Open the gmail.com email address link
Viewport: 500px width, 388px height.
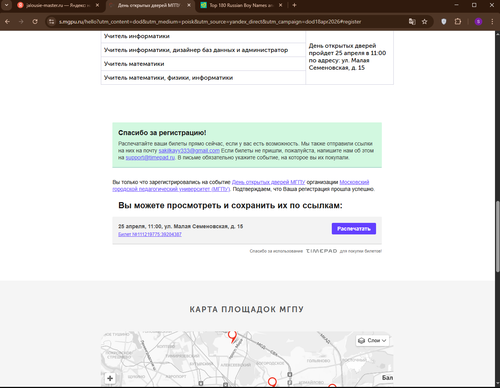pos(189,151)
